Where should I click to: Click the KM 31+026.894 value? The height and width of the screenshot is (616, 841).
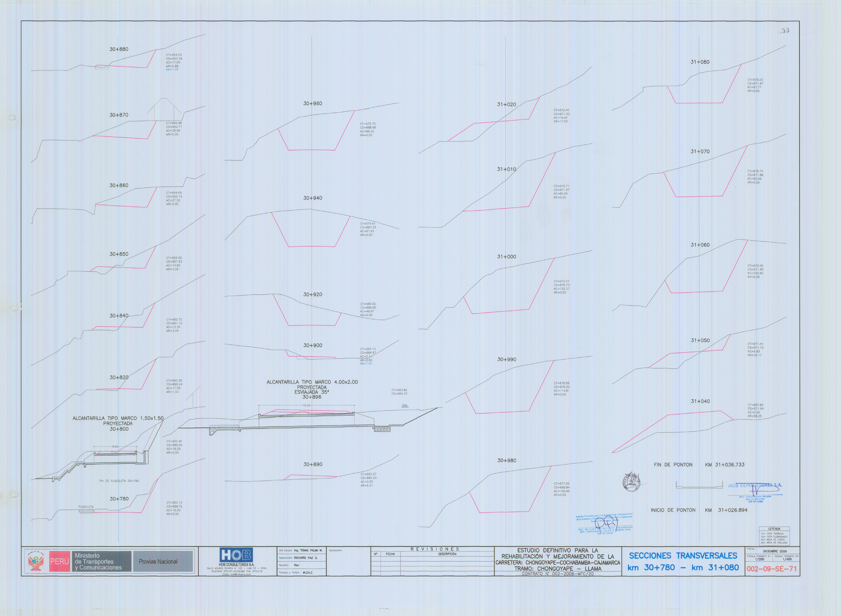click(726, 510)
